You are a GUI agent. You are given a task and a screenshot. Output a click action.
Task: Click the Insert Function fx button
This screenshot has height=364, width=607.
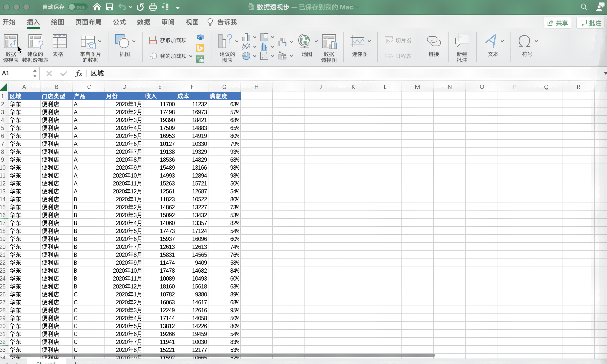coord(79,73)
